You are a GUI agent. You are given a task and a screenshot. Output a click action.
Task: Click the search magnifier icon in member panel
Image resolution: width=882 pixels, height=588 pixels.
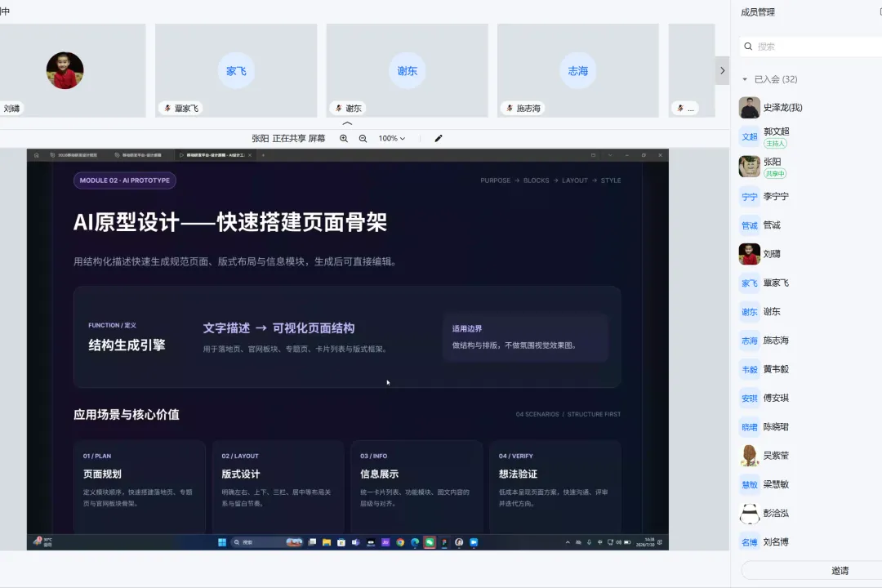[x=748, y=47]
